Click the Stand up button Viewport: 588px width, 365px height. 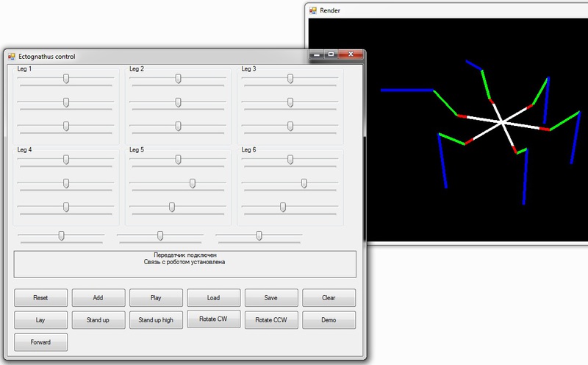click(98, 320)
